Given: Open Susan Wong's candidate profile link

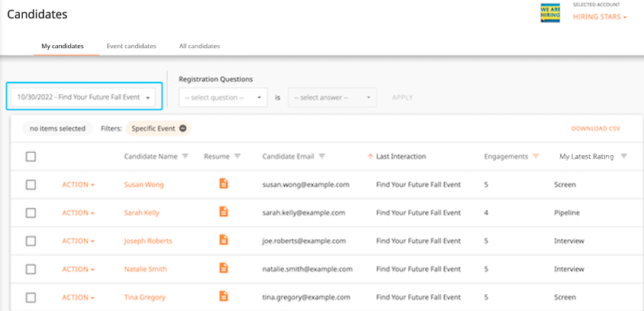Looking at the screenshot, I should coord(143,185).
